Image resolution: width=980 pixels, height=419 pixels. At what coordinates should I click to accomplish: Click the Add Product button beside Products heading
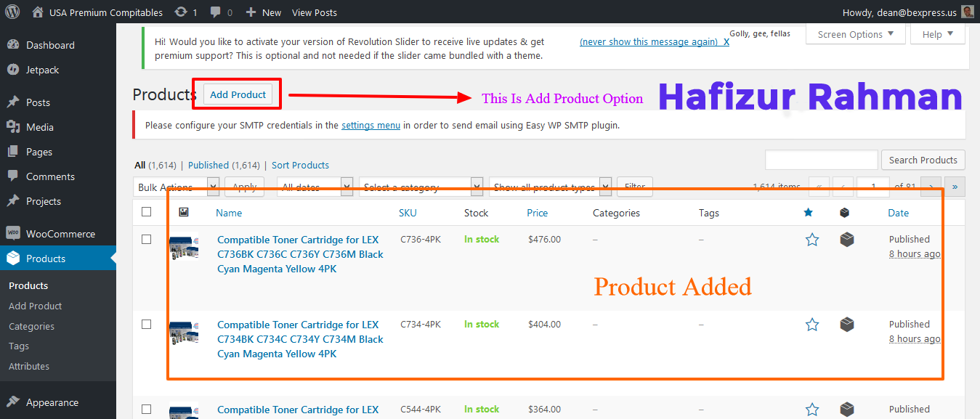tap(238, 94)
